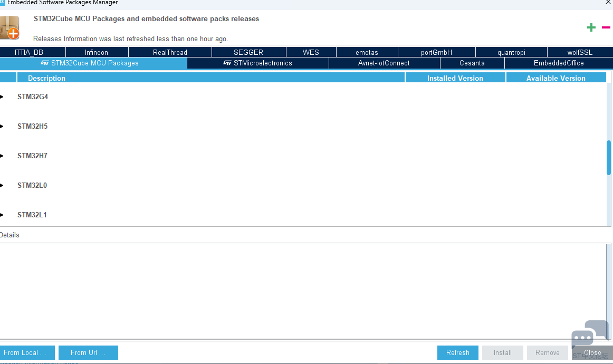Expand the STM32L0 package row
Viewport: 613px width, 364px height.
point(2,185)
